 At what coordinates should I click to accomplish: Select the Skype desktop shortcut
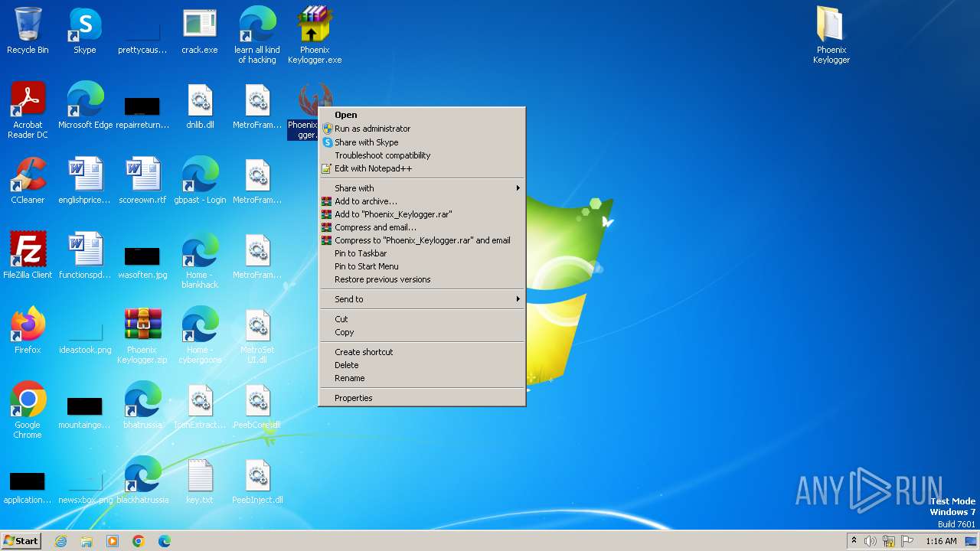[x=85, y=31]
